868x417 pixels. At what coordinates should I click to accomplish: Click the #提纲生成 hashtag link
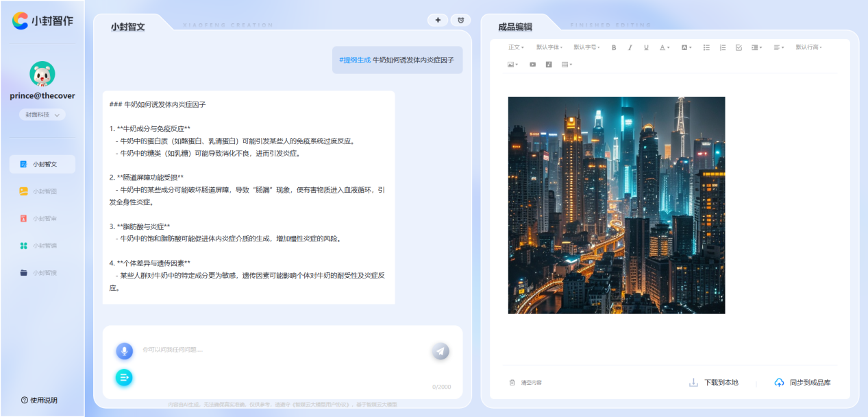[355, 60]
